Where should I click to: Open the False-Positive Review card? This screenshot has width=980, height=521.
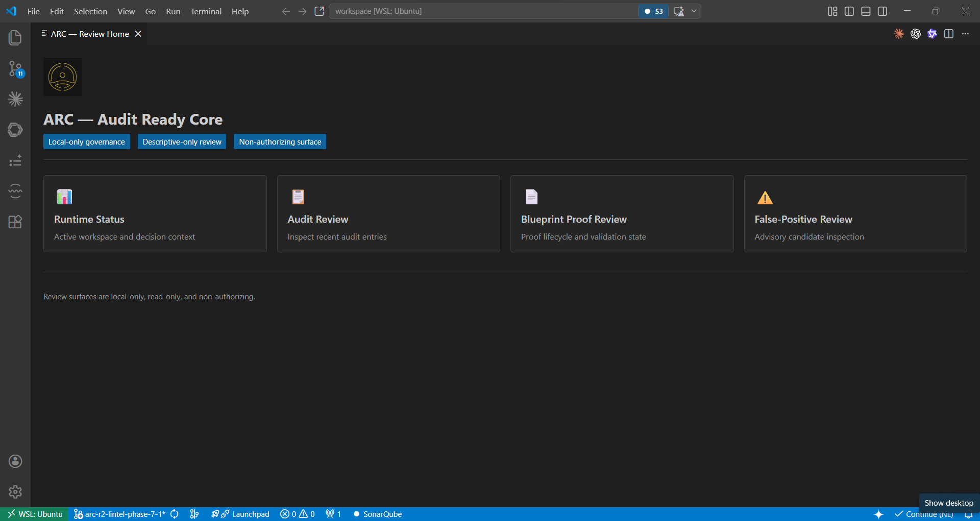pos(855,214)
